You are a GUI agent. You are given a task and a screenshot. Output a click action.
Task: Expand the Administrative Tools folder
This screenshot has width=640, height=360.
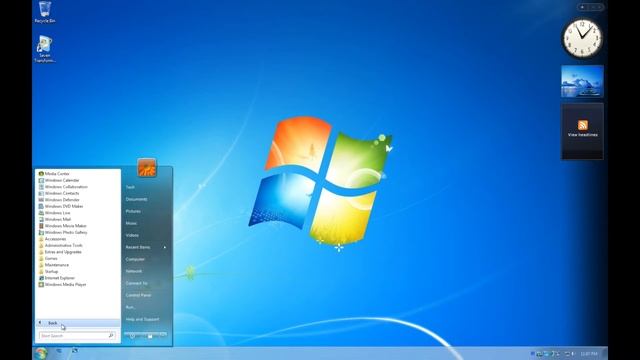pos(60,245)
